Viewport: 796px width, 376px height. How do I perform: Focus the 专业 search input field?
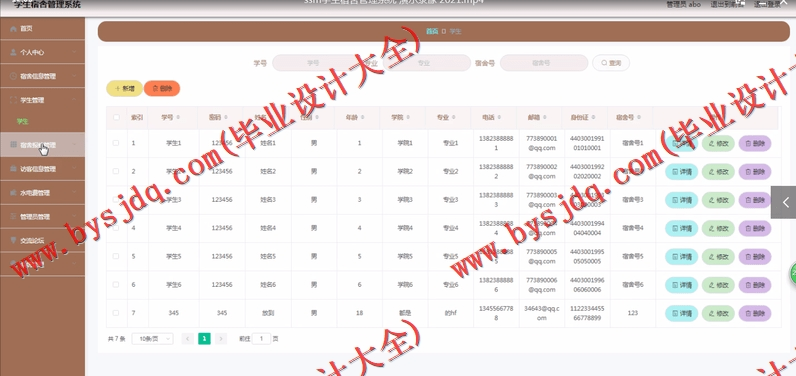426,63
